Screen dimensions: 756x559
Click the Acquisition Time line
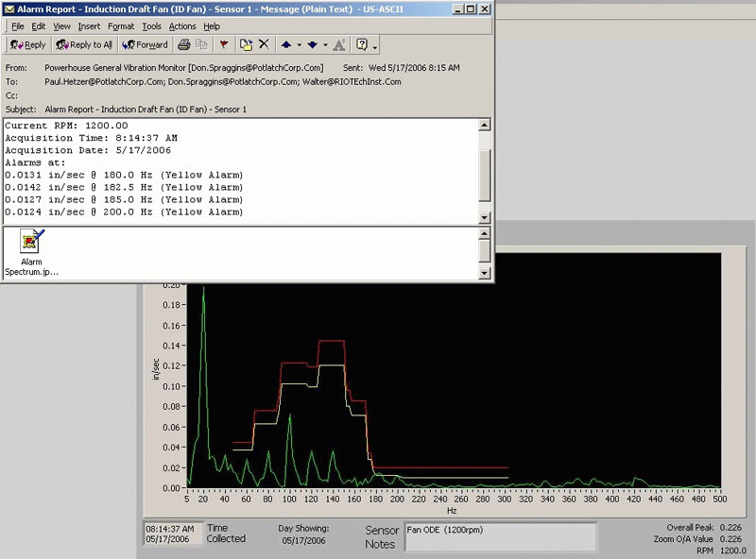pos(91,138)
